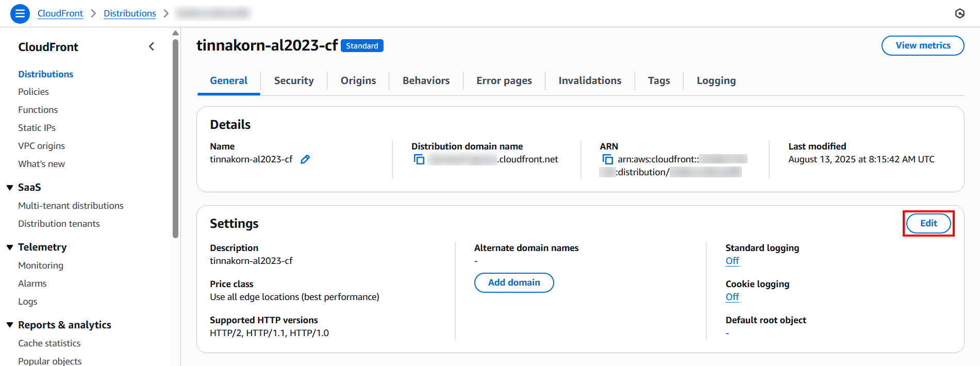Collapse the Telemetry navigation section
This screenshot has width=980, height=366.
click(x=10, y=247)
